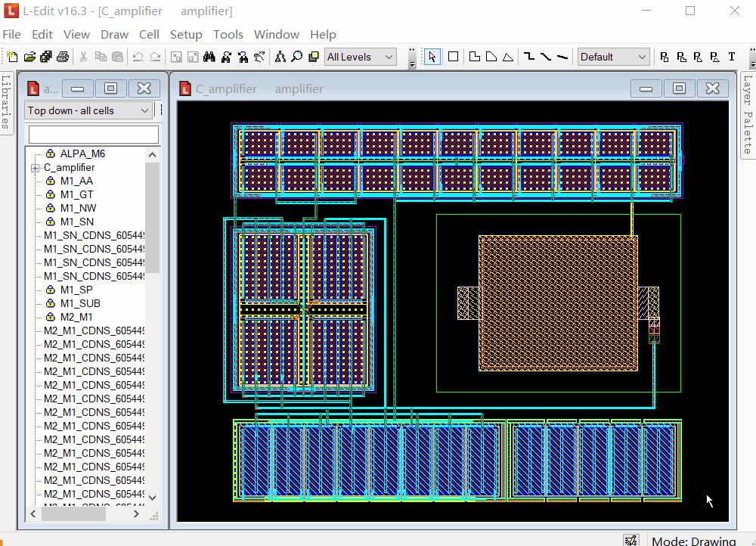Open the 'All Levels' hierarchy dropdown
The width and height of the screenshot is (756, 546).
pos(360,57)
